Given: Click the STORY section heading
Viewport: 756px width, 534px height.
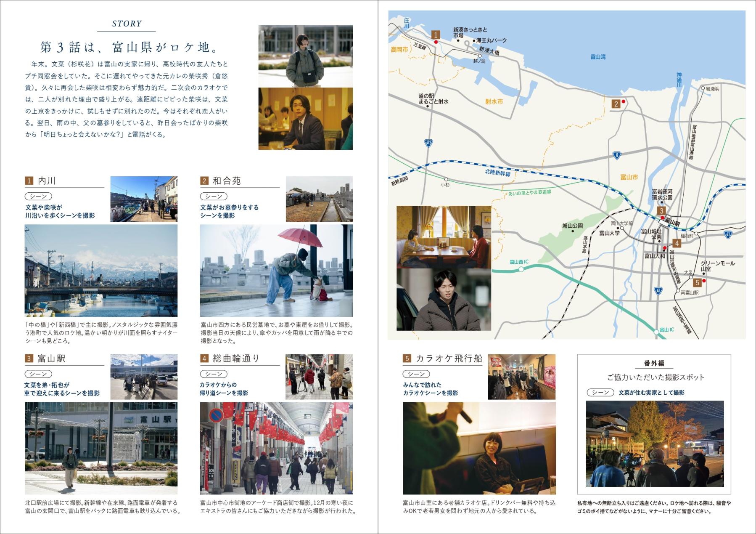Looking at the screenshot, I should coord(127,24).
